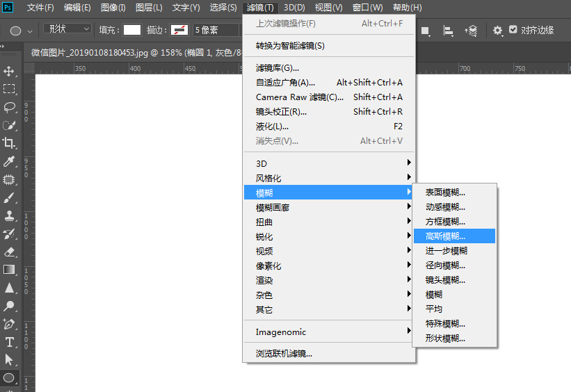571x392 pixels.
Task: Expand the 3D filter submenu
Action: click(329, 163)
